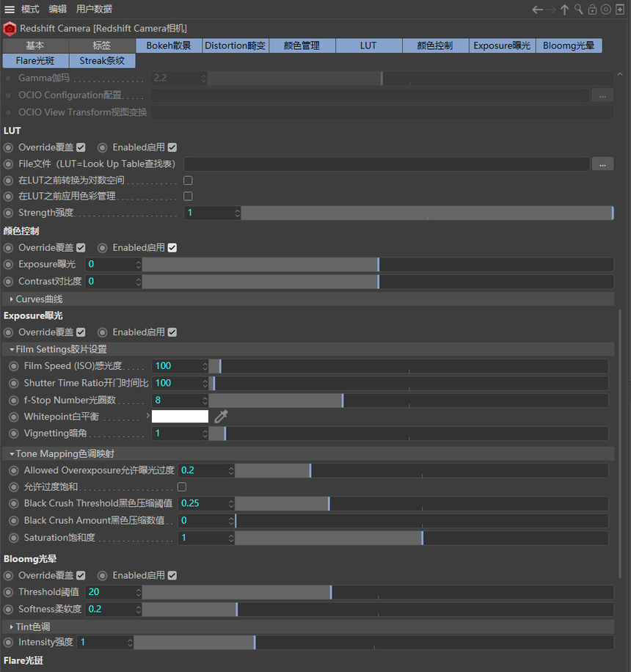The height and width of the screenshot is (672, 631).
Task: Browse for a LUT file with the ... button
Action: 602,164
